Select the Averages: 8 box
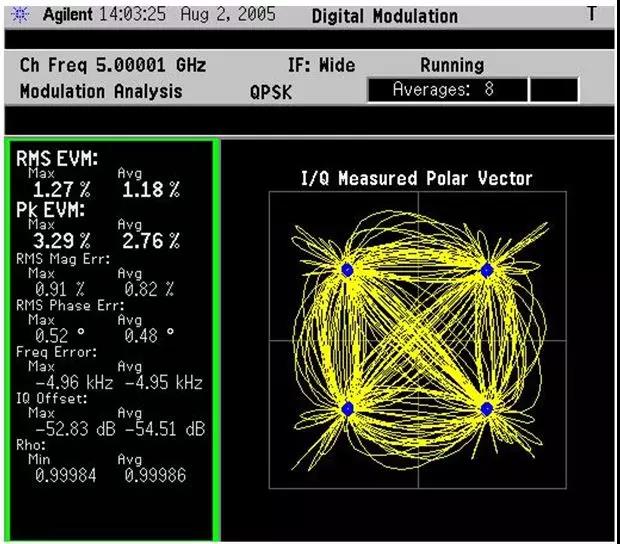The height and width of the screenshot is (544, 620). (x=446, y=90)
